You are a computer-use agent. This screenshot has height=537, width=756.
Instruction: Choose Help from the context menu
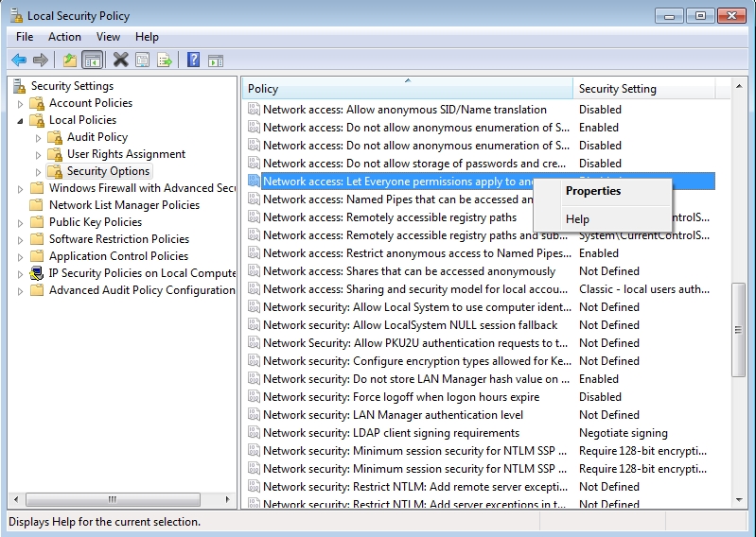tap(577, 219)
